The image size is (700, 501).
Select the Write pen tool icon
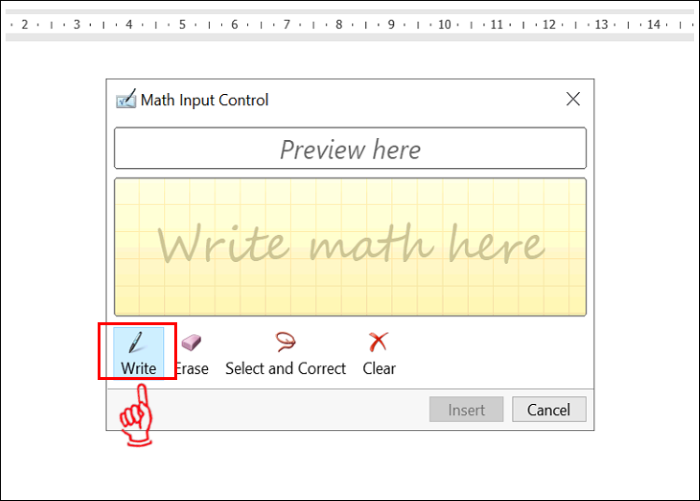(x=138, y=343)
